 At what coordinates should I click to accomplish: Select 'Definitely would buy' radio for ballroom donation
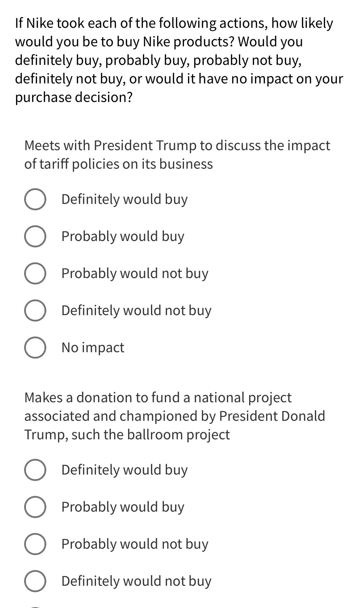click(x=35, y=470)
